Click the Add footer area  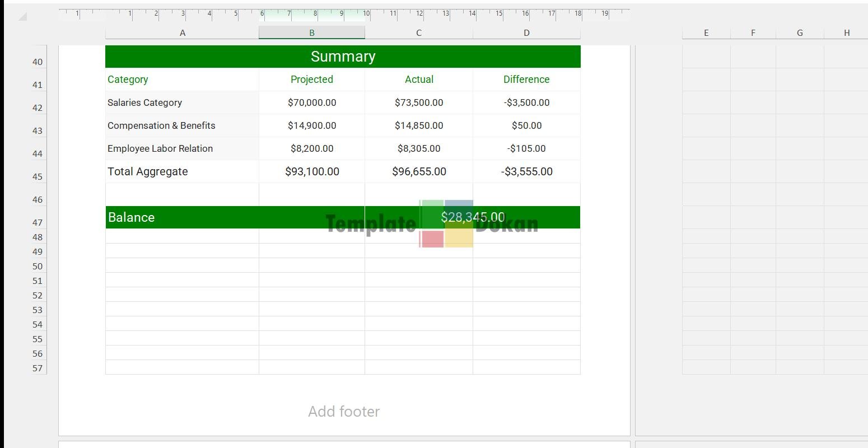[343, 412]
